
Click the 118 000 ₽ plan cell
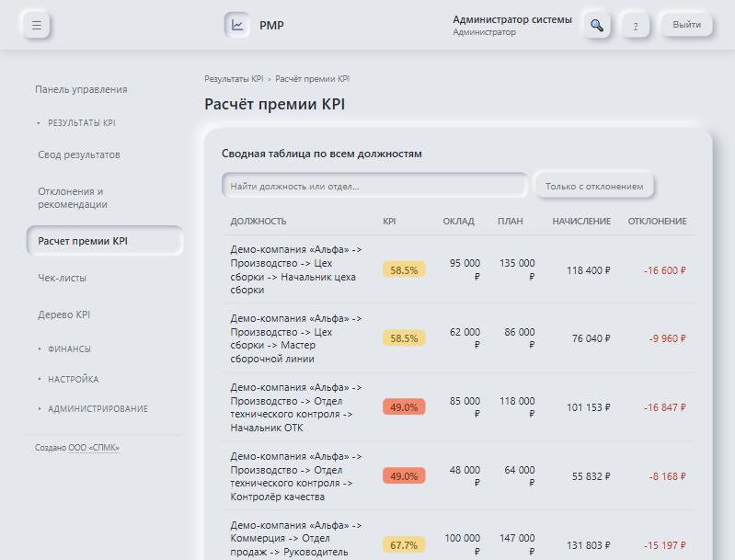point(517,407)
